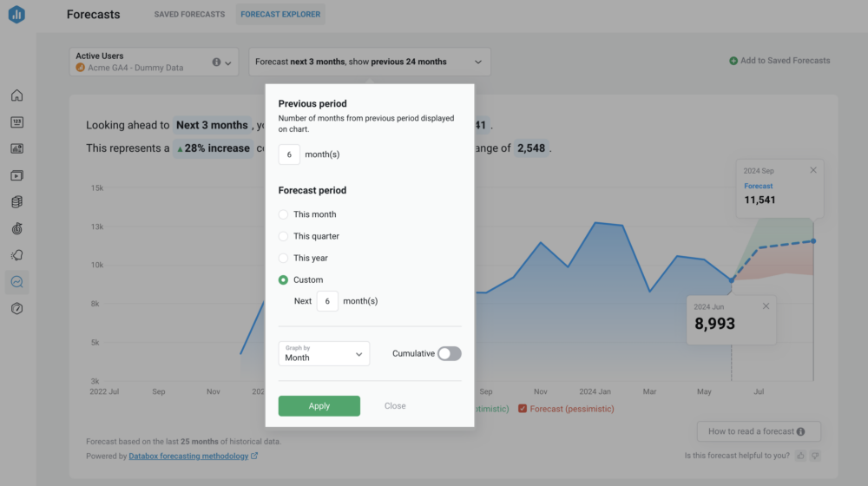Viewport: 868px width, 486px height.
Task: Click the Active Users info icon
Action: pos(216,62)
